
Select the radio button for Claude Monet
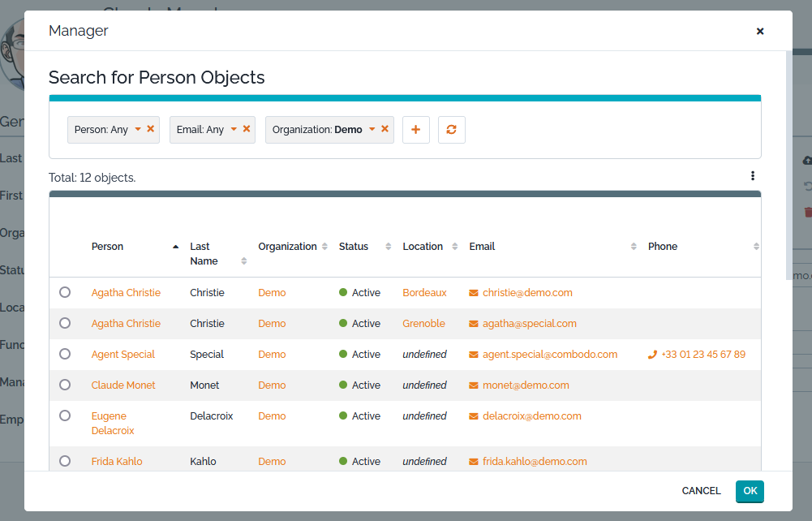[x=65, y=385]
